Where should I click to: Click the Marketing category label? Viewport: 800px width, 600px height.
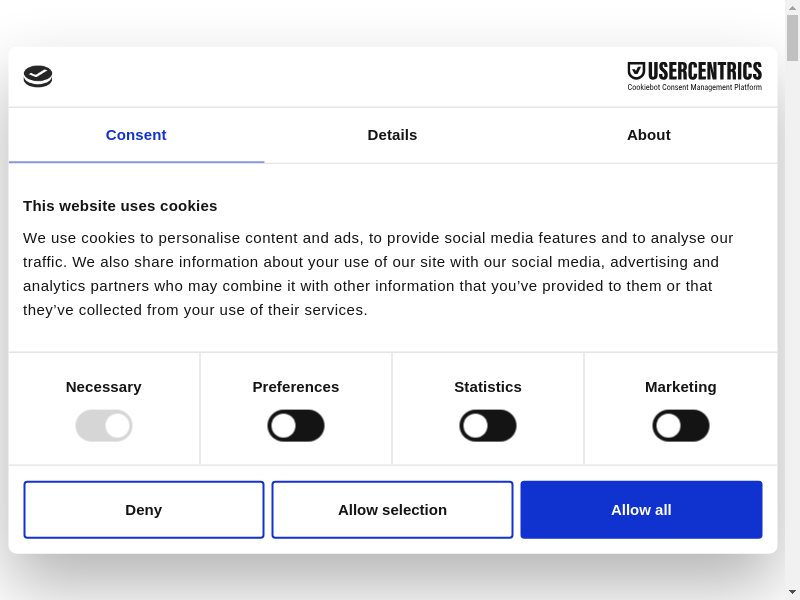point(681,387)
